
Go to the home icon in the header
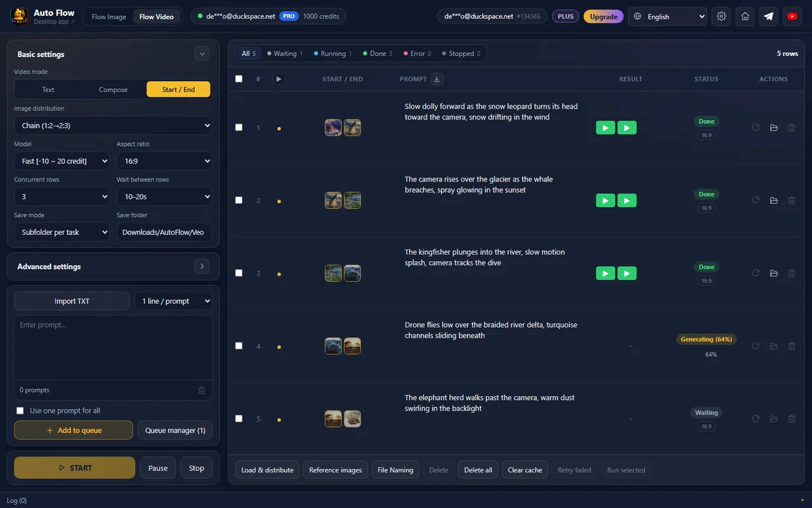click(745, 17)
